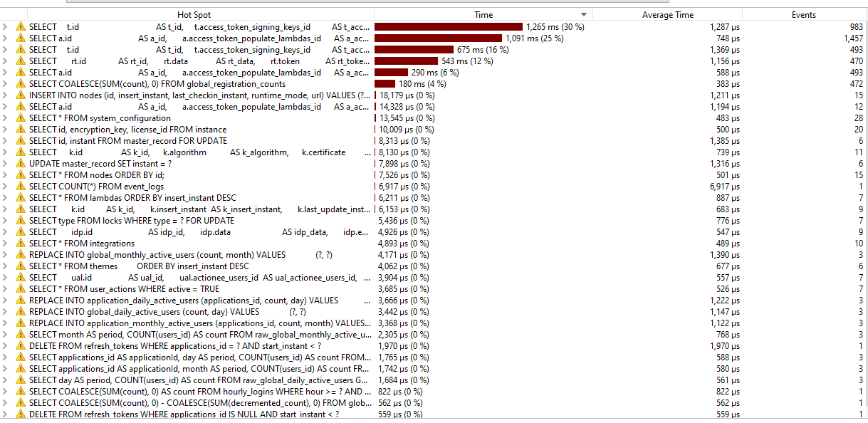Click warning icon of SELECT * FROM lambdas row
The height and width of the screenshot is (423, 868).
21,198
